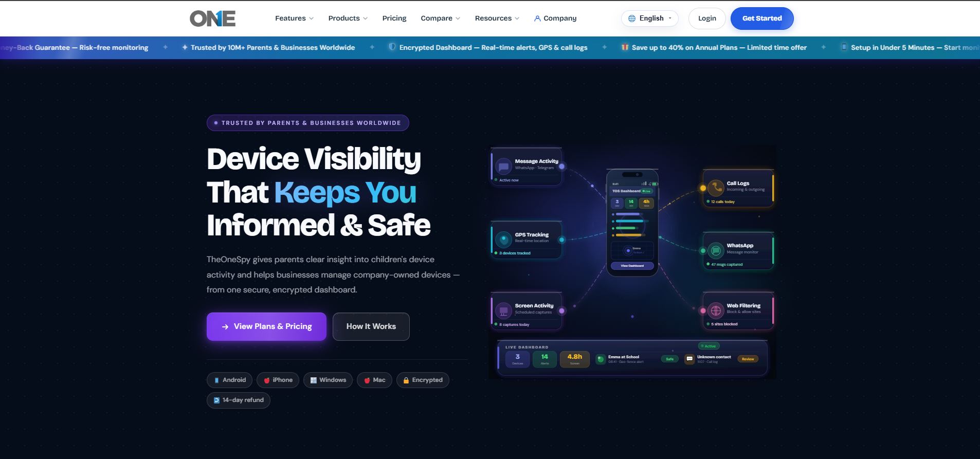Expand the Resources dropdown menu
This screenshot has height=459, width=980.
(x=497, y=19)
